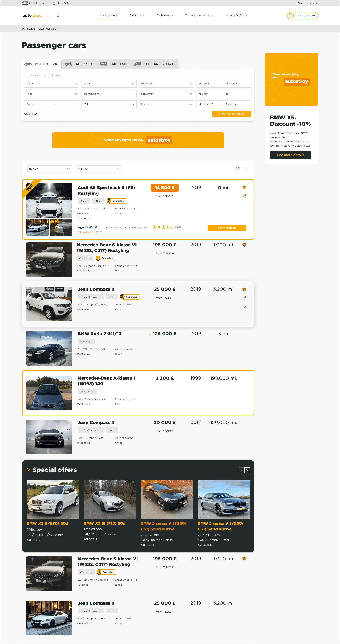
Task: Click the location pin icon by London
Action: (x=54, y=3)
